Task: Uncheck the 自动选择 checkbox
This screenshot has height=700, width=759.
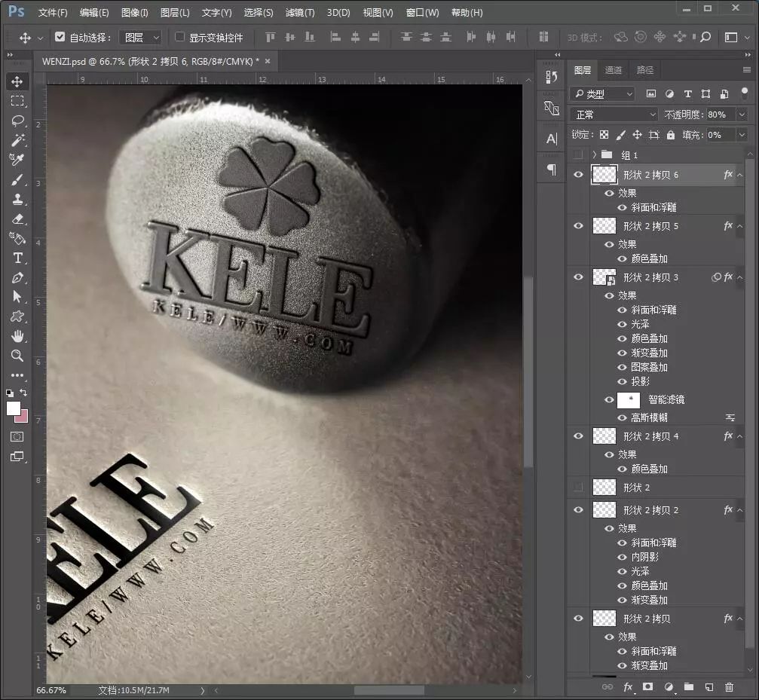Action: pyautogui.click(x=60, y=37)
